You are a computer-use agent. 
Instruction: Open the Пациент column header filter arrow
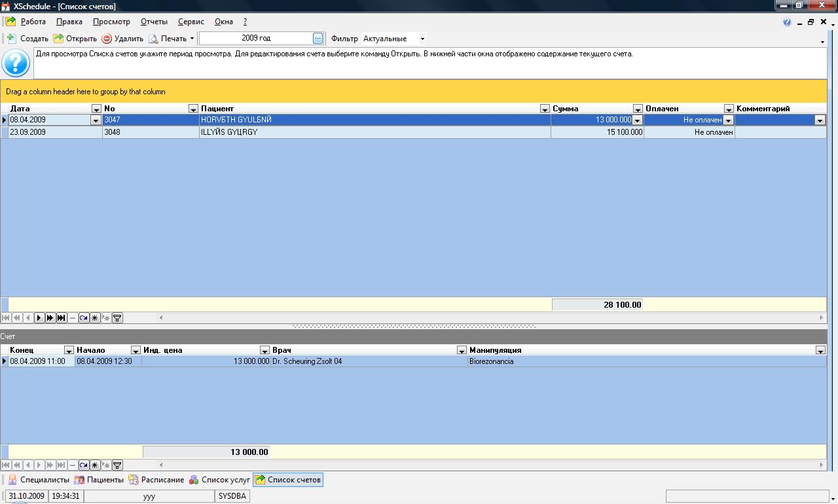coord(545,109)
